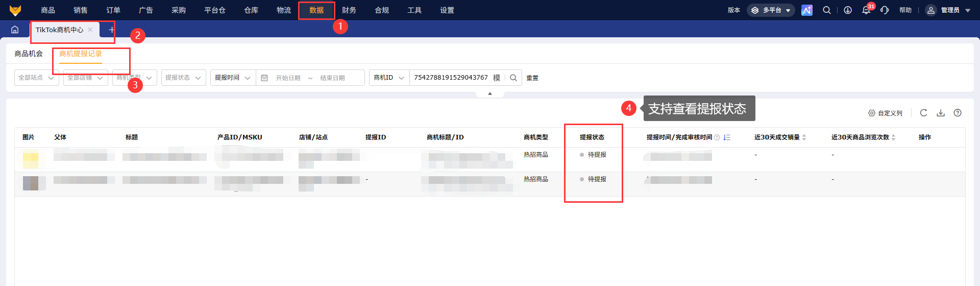Open notifications bell with 31 badge
The height and width of the screenshot is (286, 980).
click(867, 10)
